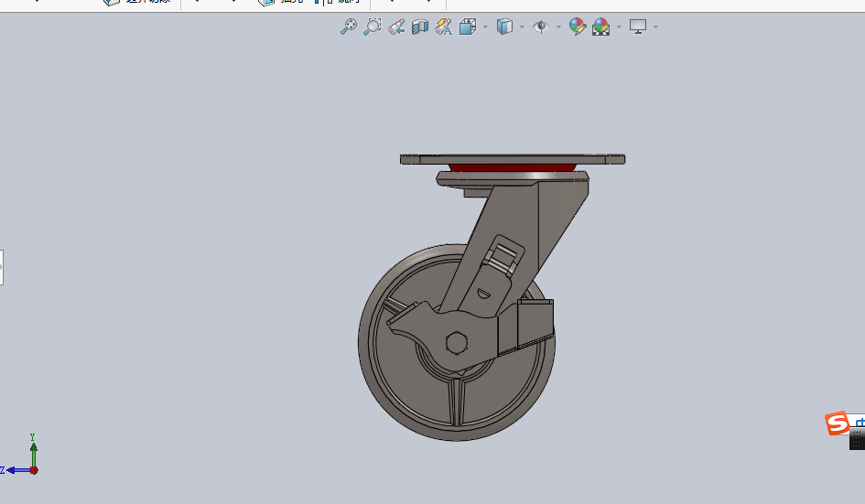The height and width of the screenshot is (504, 865).
Task: Select the top mounting plate of the caster
Action: 513,159
